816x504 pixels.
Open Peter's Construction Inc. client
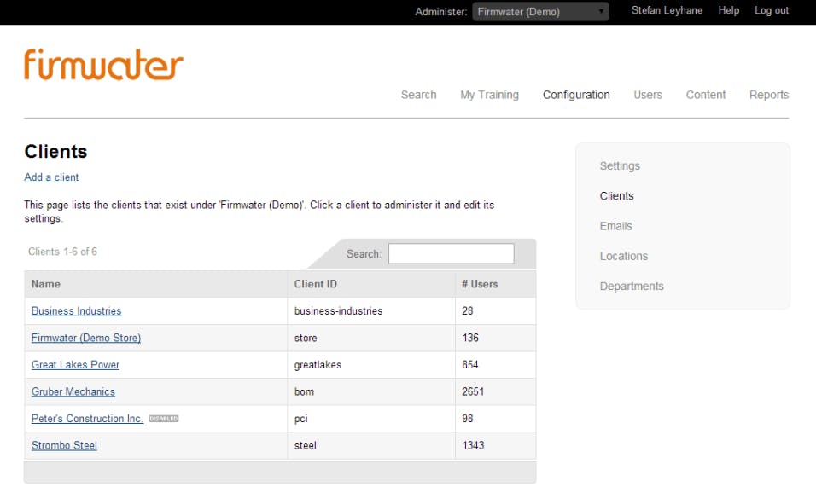click(87, 419)
